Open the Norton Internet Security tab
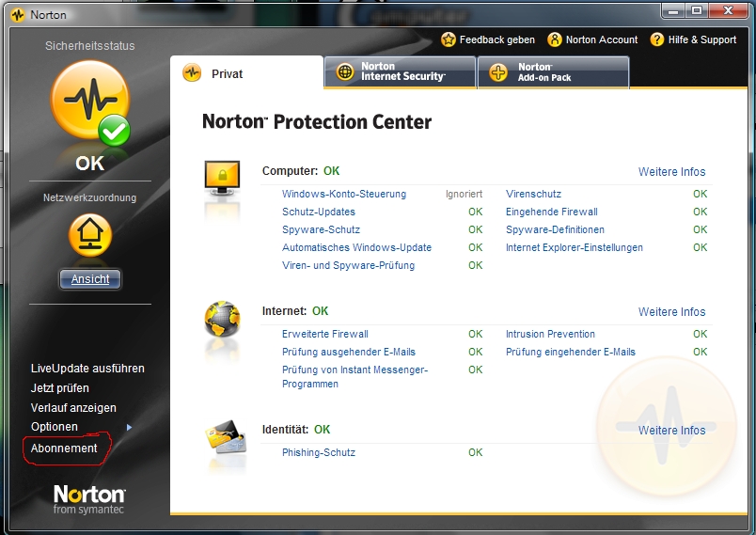The height and width of the screenshot is (535, 756). click(401, 72)
